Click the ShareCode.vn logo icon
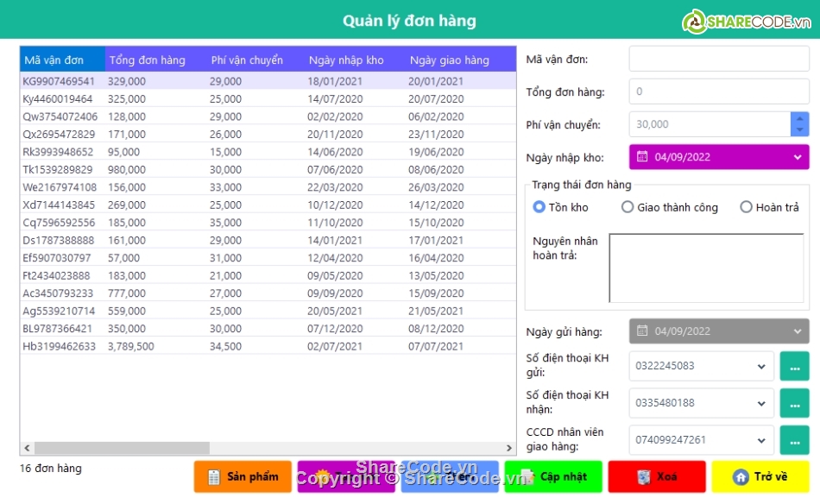 coord(695,22)
